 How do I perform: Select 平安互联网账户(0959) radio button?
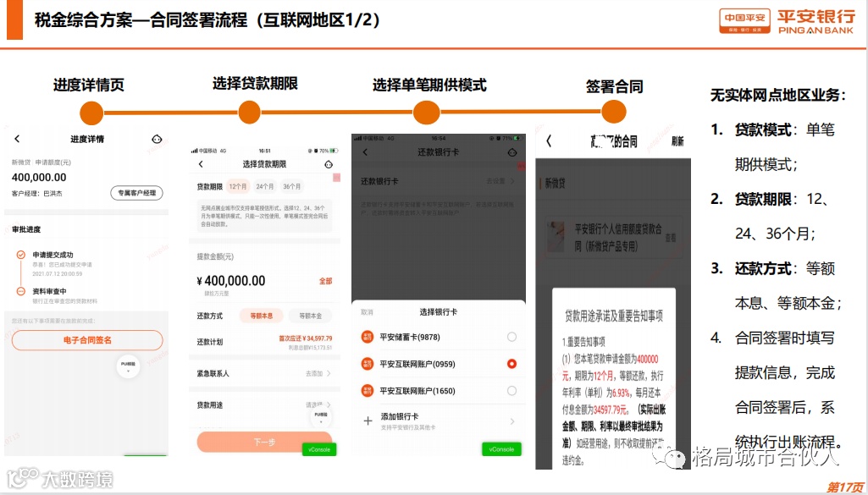coord(511,364)
